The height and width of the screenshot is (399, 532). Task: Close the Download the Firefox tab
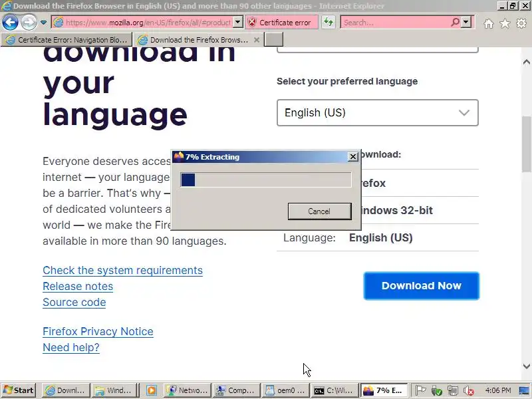click(x=257, y=40)
